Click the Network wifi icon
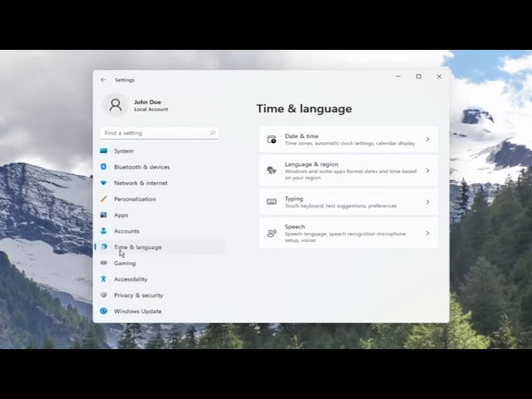Screen dimensions: 532x399 click(x=104, y=183)
